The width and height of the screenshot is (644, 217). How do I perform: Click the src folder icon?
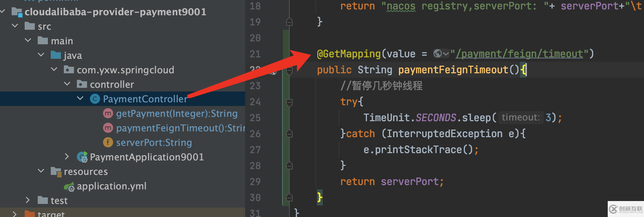coord(30,26)
